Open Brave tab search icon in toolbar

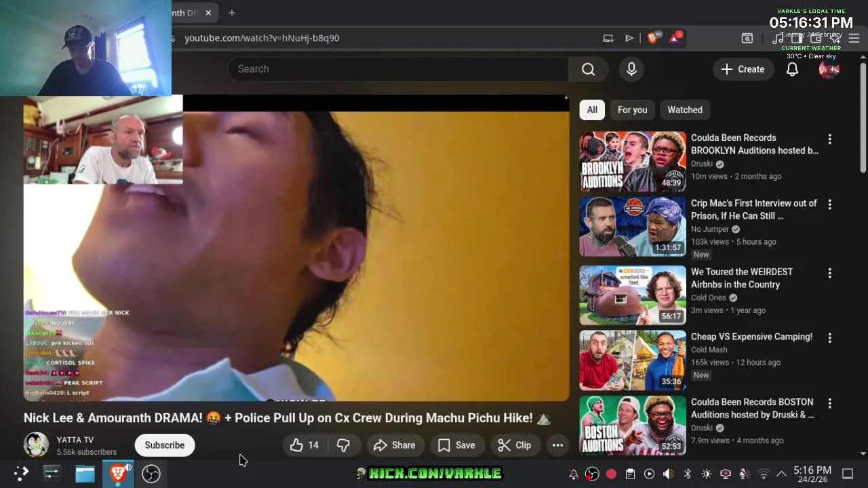pyautogui.click(x=747, y=38)
